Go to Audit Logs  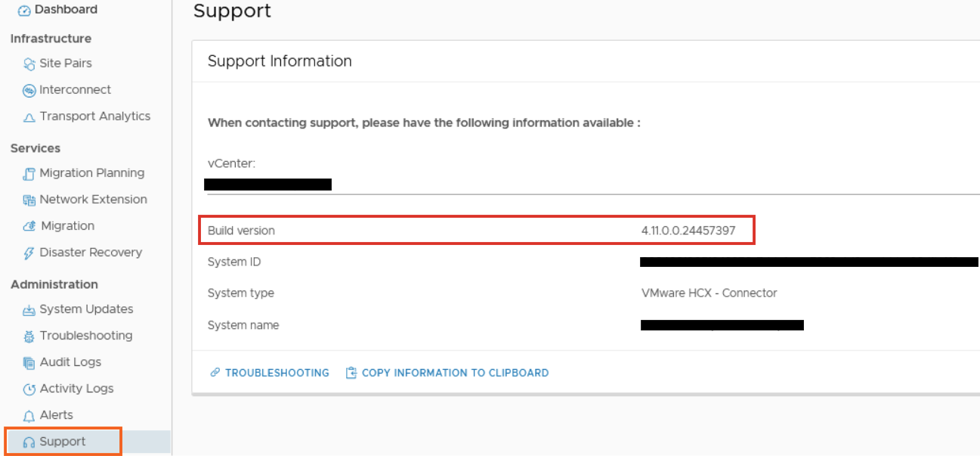click(70, 362)
